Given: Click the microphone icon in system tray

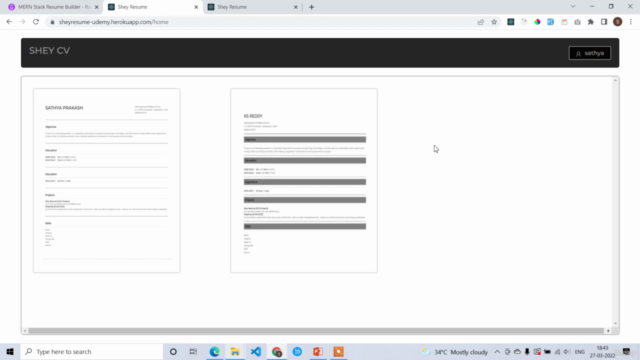Looking at the screenshot, I should 527,352.
